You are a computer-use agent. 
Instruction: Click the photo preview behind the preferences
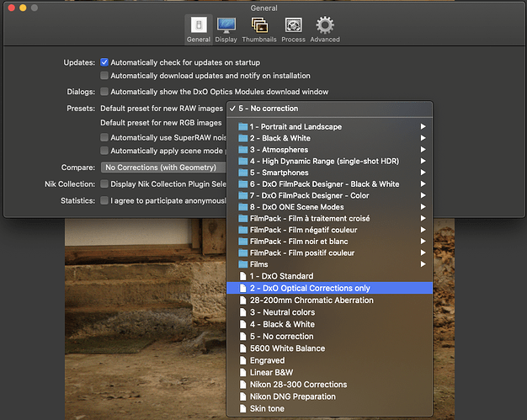[145, 319]
